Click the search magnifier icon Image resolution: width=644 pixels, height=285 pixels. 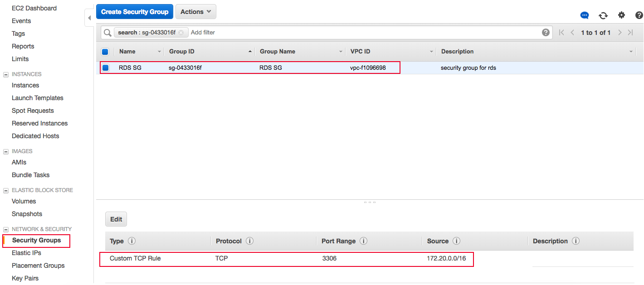[107, 32]
